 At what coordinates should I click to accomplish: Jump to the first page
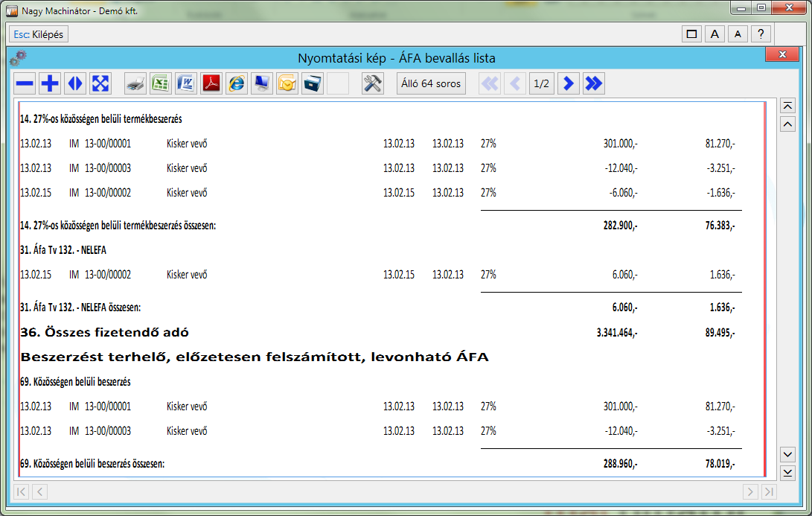tap(490, 83)
